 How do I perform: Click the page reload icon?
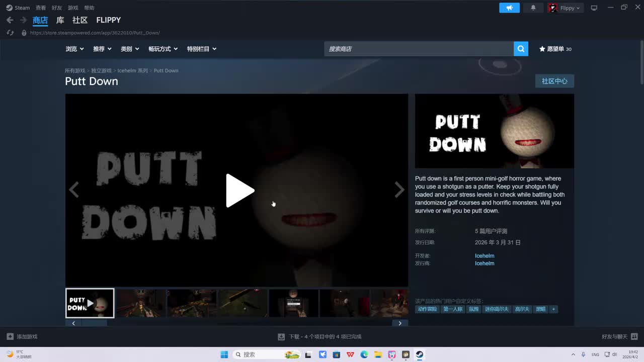[x=10, y=33]
